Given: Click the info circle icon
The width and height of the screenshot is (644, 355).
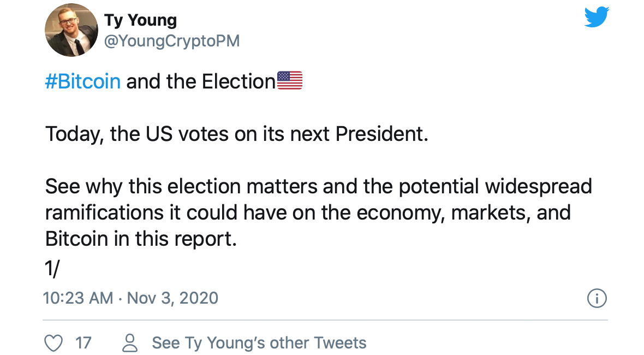Looking at the screenshot, I should click(597, 298).
